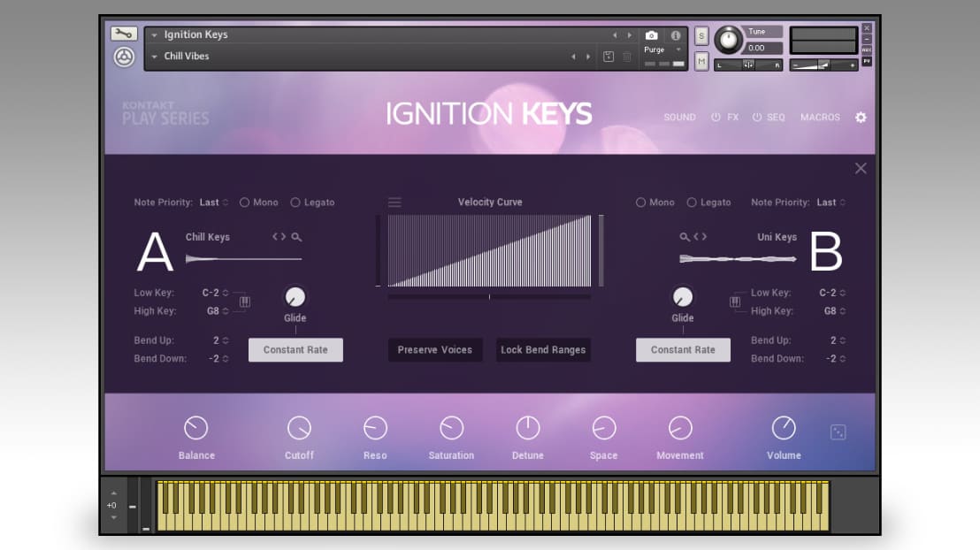This screenshot has width=980, height=550.
Task: Click the Preserve Voices button
Action: click(x=435, y=349)
